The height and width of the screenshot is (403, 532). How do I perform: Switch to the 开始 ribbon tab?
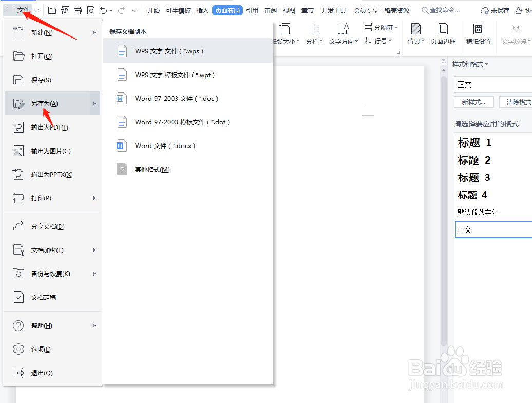point(154,10)
